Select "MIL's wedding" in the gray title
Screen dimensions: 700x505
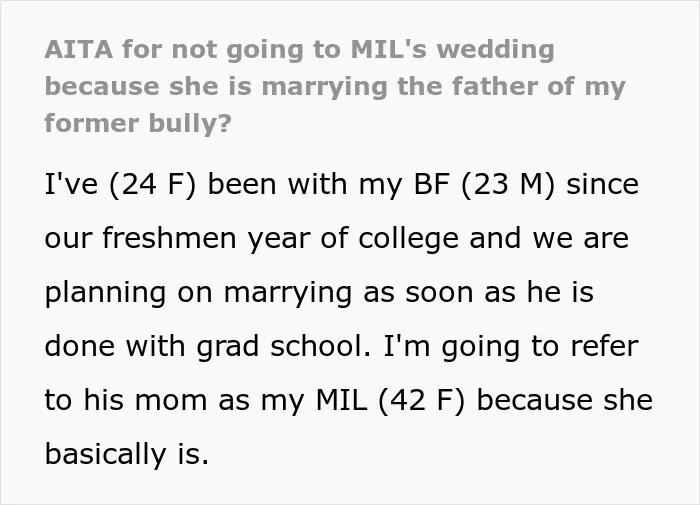[452, 50]
